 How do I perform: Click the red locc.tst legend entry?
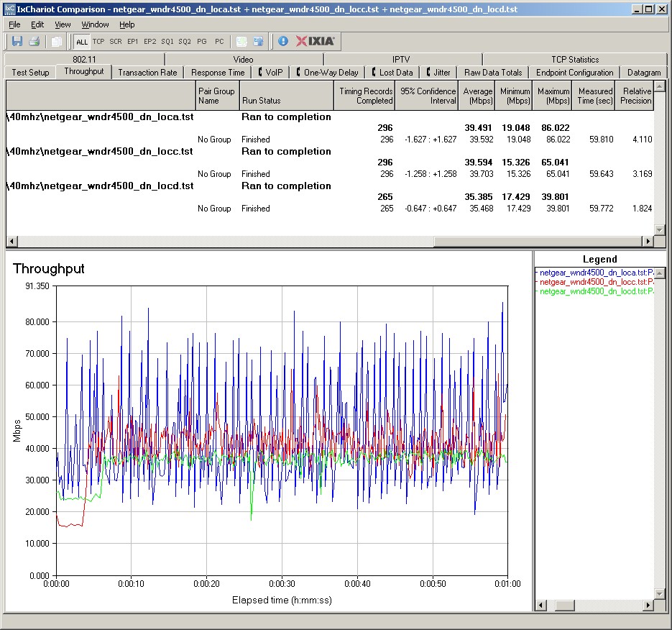[x=594, y=282]
